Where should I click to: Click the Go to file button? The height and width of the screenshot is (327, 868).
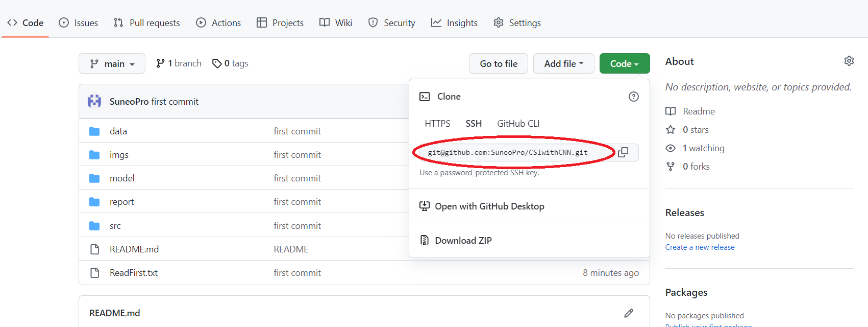pos(499,63)
